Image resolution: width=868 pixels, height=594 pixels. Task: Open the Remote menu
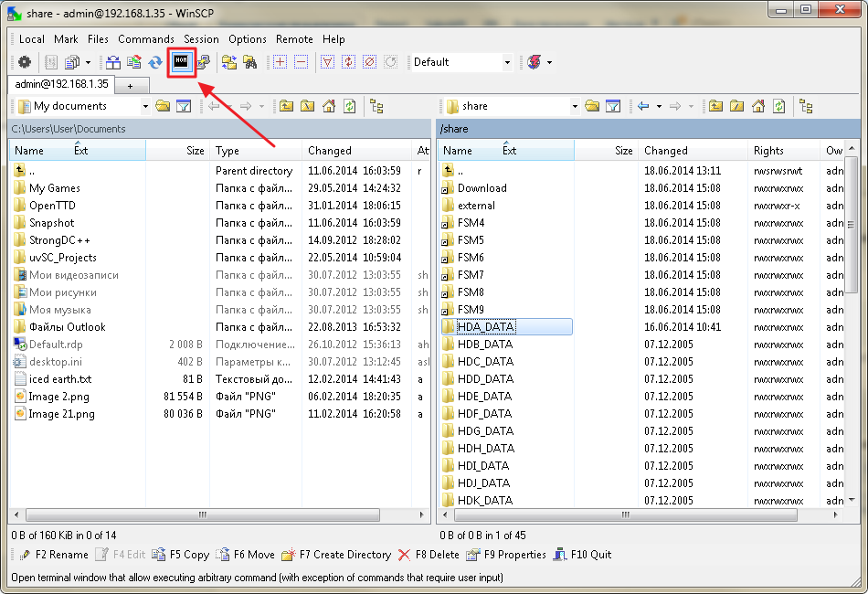pyautogui.click(x=294, y=39)
